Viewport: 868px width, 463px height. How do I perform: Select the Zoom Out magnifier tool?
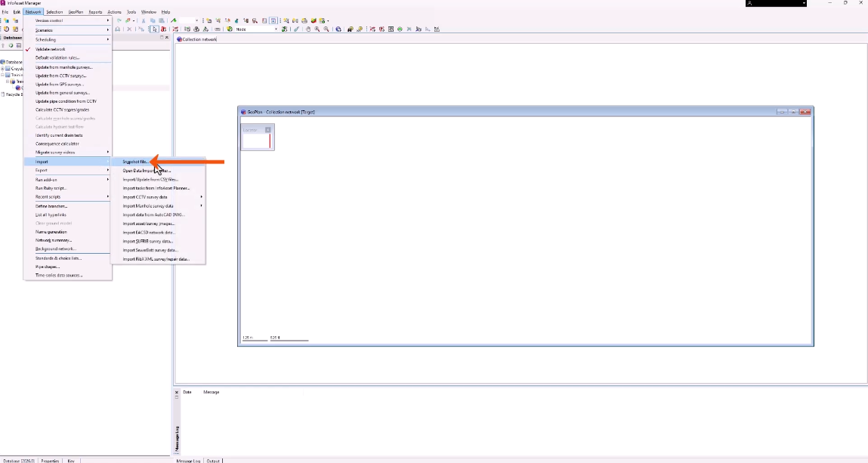(x=326, y=29)
